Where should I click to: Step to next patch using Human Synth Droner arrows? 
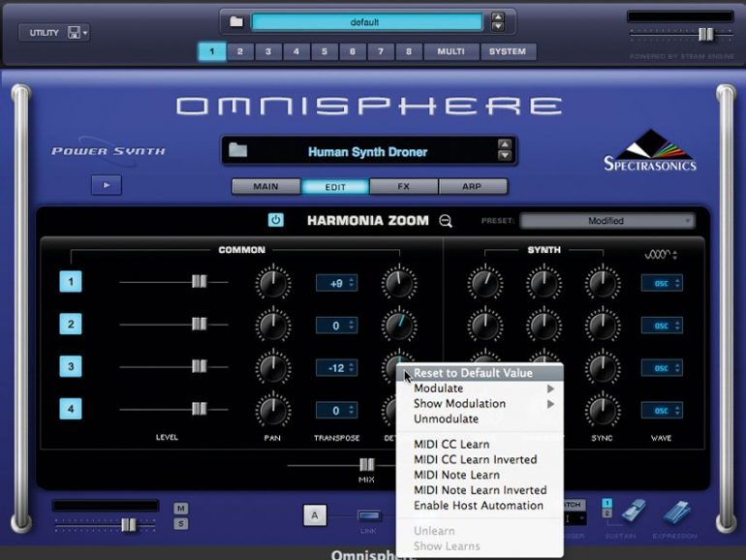coord(505,156)
